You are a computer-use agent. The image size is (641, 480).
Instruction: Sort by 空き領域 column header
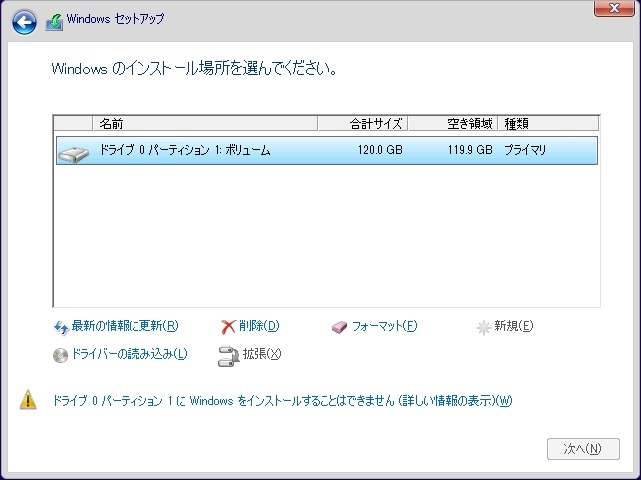click(x=453, y=123)
